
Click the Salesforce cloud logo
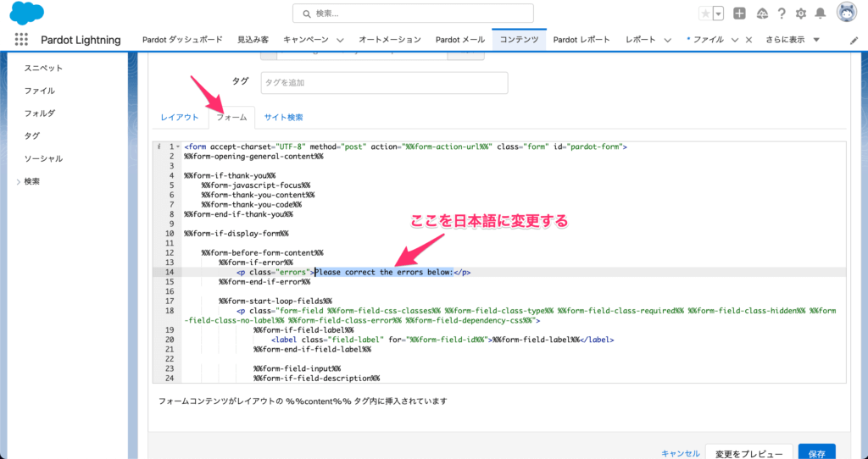(26, 13)
